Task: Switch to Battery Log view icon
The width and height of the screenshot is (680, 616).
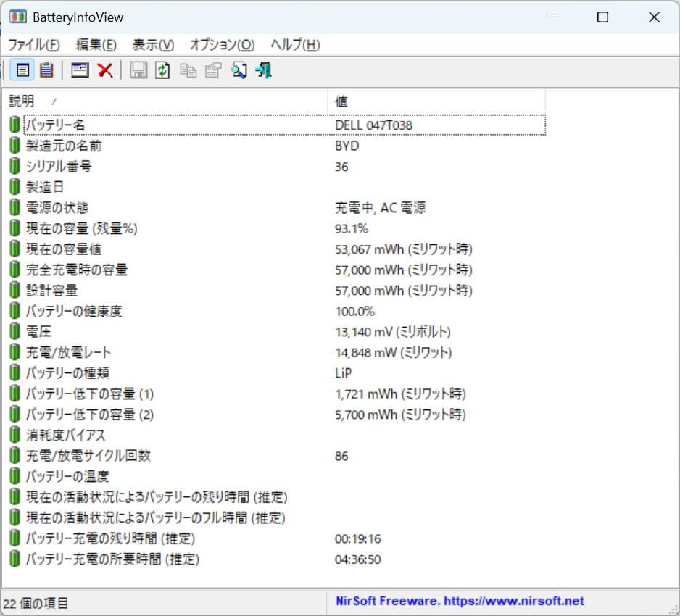Action: coord(46,70)
